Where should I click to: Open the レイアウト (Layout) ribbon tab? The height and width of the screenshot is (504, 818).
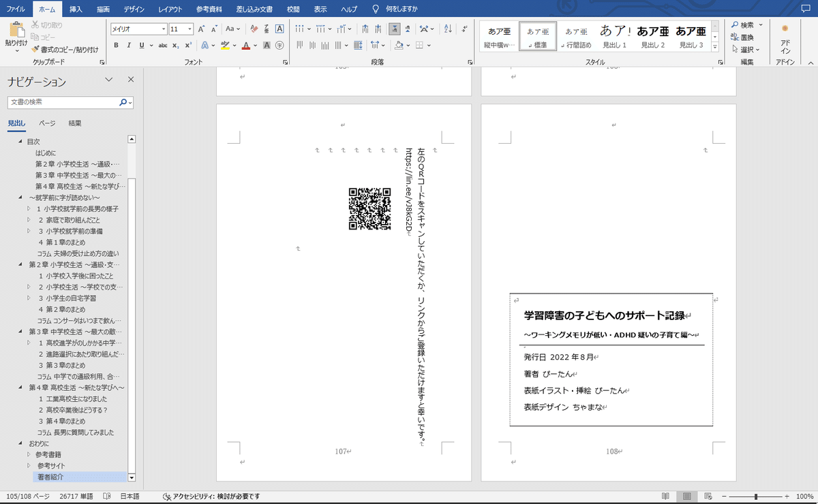click(170, 8)
